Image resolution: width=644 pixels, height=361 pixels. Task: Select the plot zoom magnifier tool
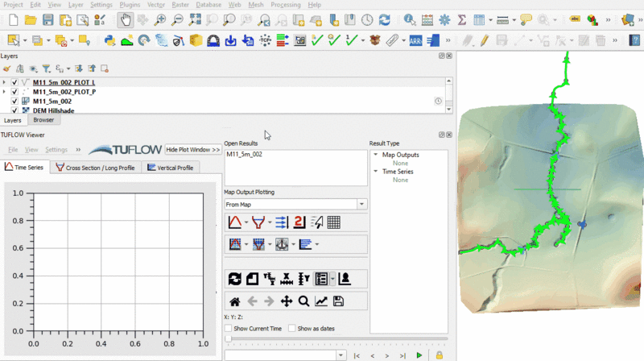click(x=303, y=301)
